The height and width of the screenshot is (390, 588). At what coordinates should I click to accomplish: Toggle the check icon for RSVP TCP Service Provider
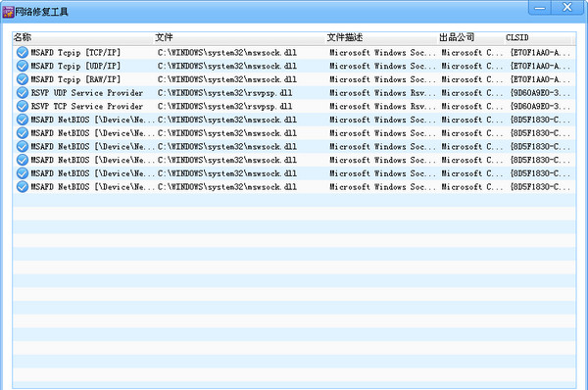23,106
